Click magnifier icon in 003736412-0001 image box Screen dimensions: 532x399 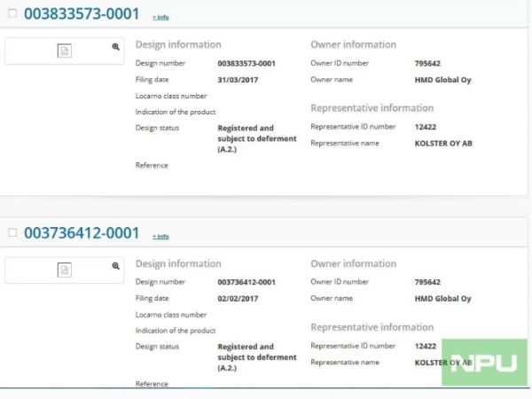[x=115, y=266]
